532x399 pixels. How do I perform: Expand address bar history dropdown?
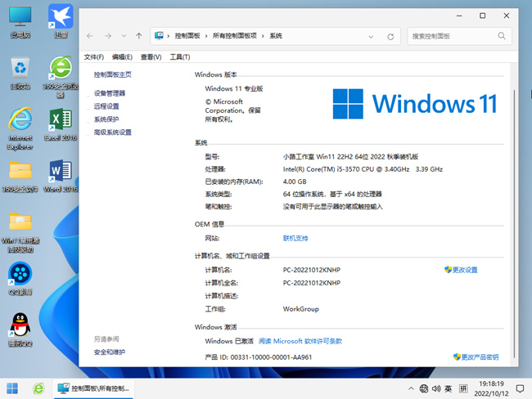click(371, 37)
